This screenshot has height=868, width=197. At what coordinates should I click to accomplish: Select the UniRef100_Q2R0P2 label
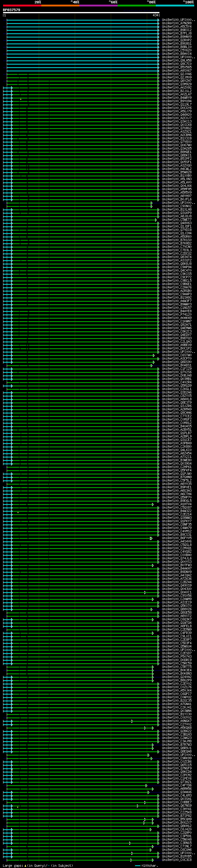[177, 40]
